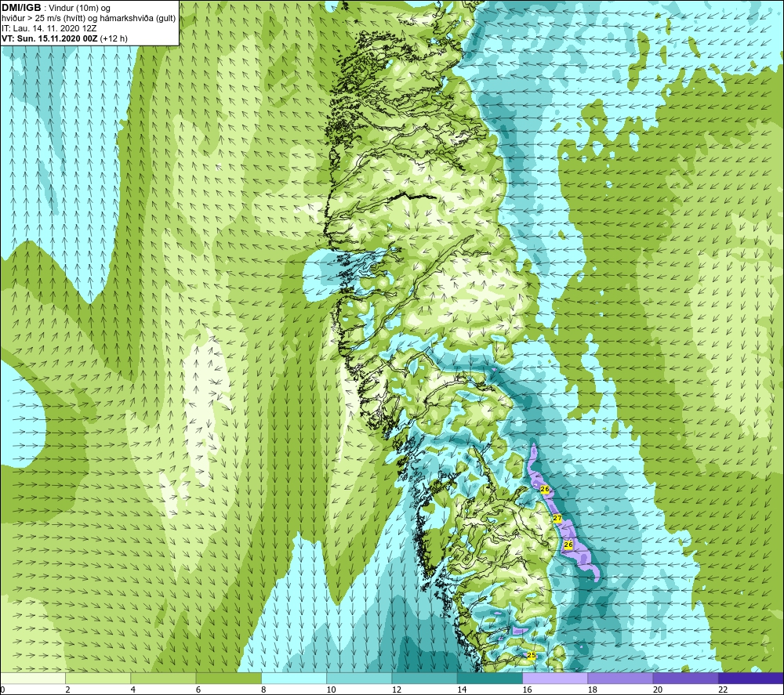The height and width of the screenshot is (695, 784).
Task: Click the yellow '25' gust marker
Action: coord(532,655)
